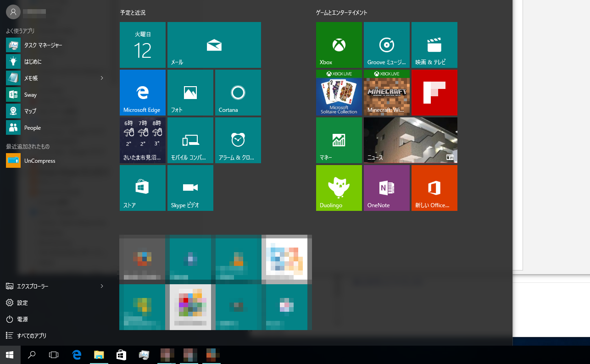The image size is (590, 364).
Task: Launch Microsoft Solitaire Collection tile
Action: pyautogui.click(x=339, y=93)
